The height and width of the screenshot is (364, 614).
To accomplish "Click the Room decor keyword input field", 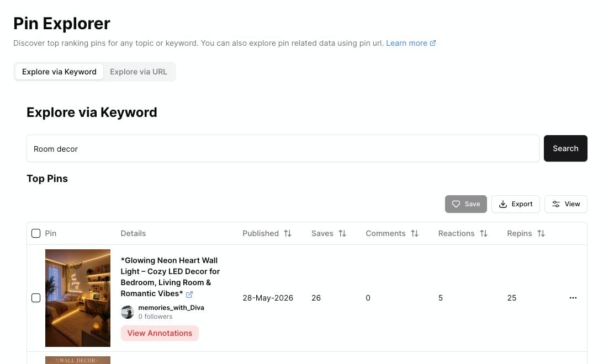I will [283, 148].
